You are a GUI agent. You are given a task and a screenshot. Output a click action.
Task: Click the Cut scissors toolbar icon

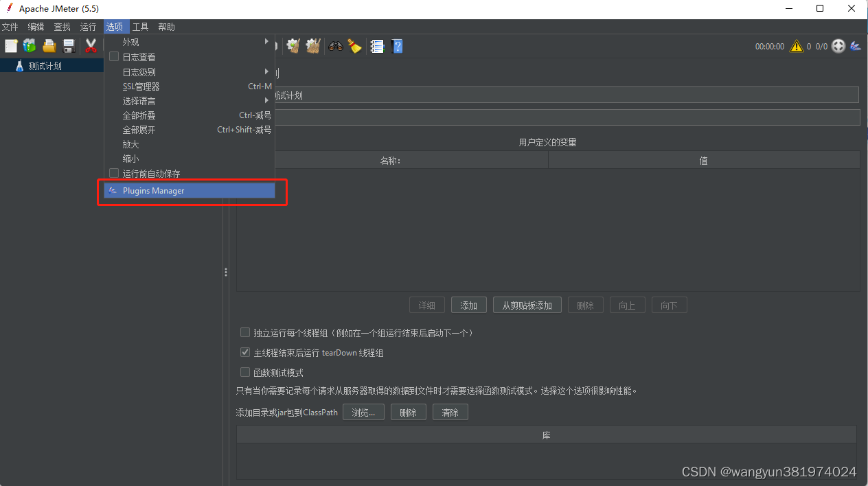point(91,46)
